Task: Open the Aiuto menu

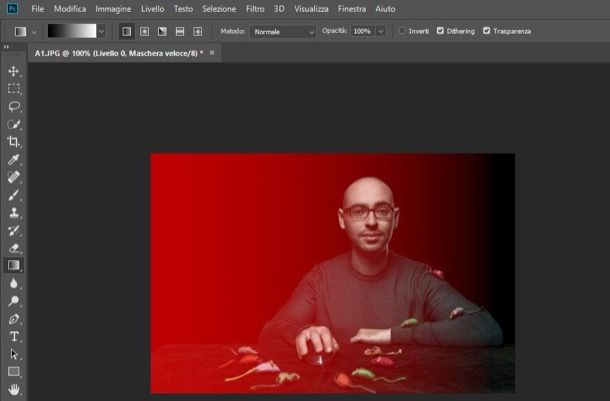Action: point(385,9)
